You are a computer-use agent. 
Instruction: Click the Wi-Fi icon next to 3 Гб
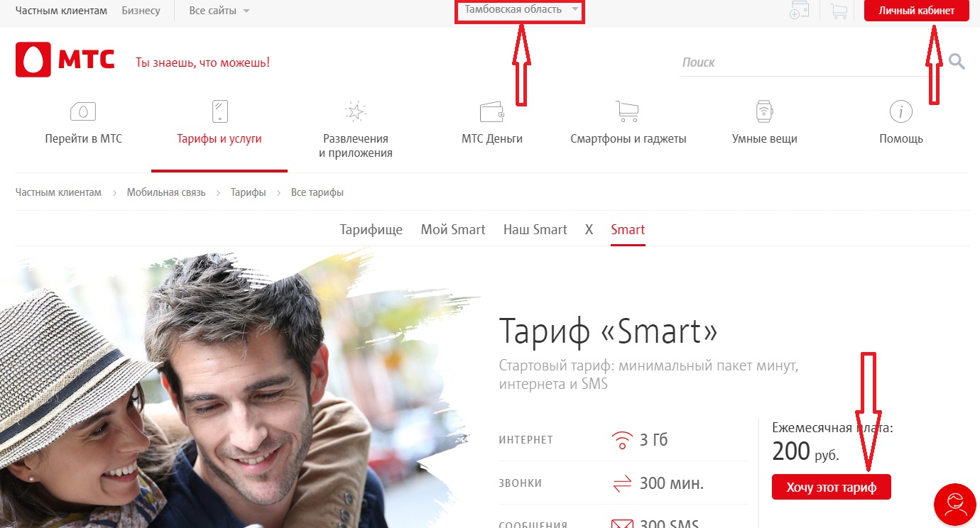pos(622,441)
